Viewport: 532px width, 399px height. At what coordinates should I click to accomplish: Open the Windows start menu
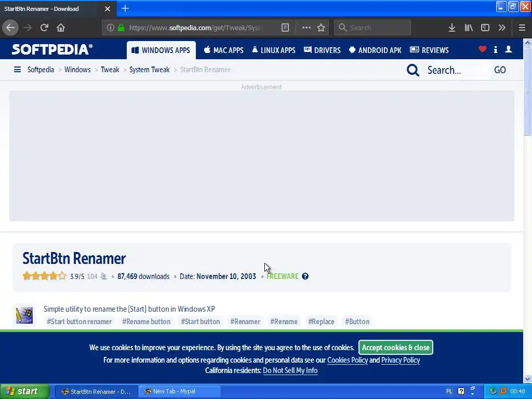click(24, 391)
